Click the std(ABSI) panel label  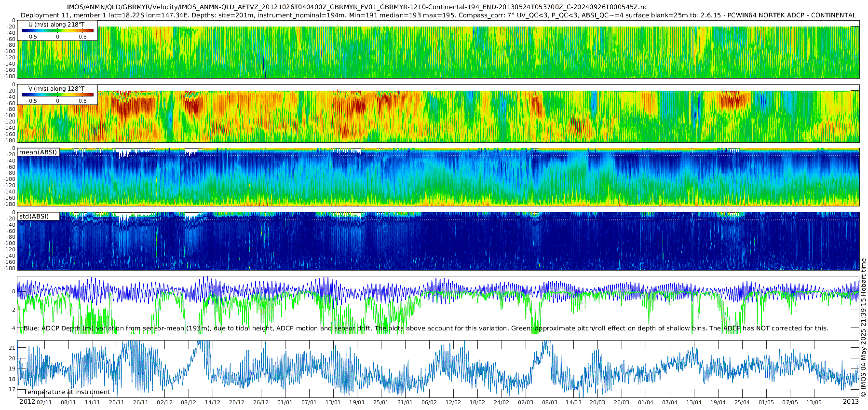38,217
